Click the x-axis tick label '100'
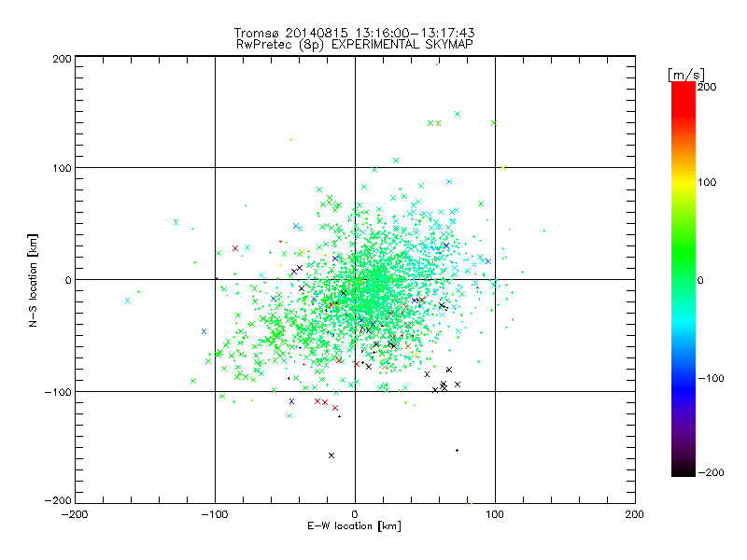 pos(495,514)
